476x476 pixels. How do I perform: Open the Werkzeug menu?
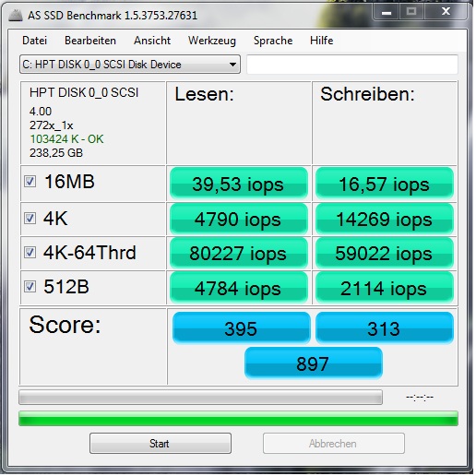(x=212, y=41)
